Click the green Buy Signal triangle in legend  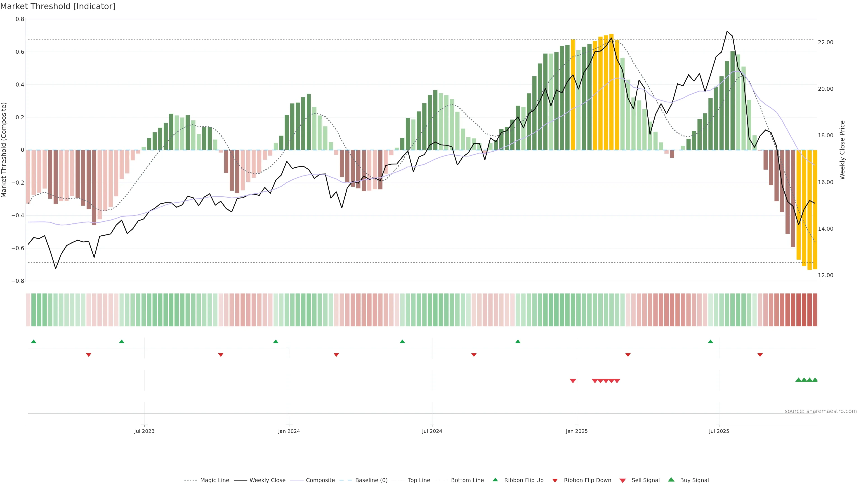click(671, 480)
